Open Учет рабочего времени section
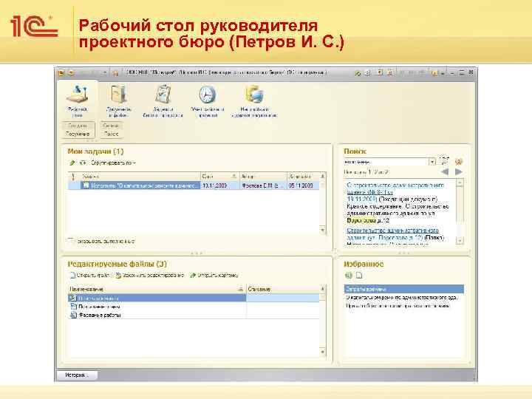 click(208, 101)
